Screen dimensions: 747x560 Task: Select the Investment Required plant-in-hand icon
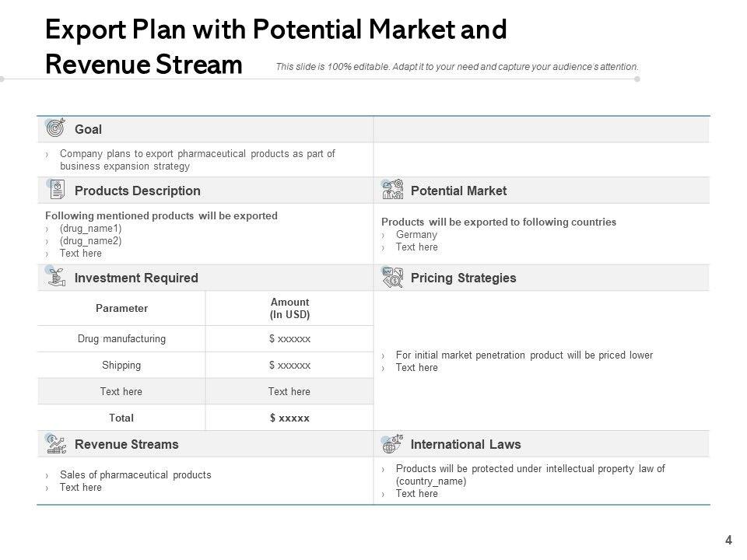[55, 277]
